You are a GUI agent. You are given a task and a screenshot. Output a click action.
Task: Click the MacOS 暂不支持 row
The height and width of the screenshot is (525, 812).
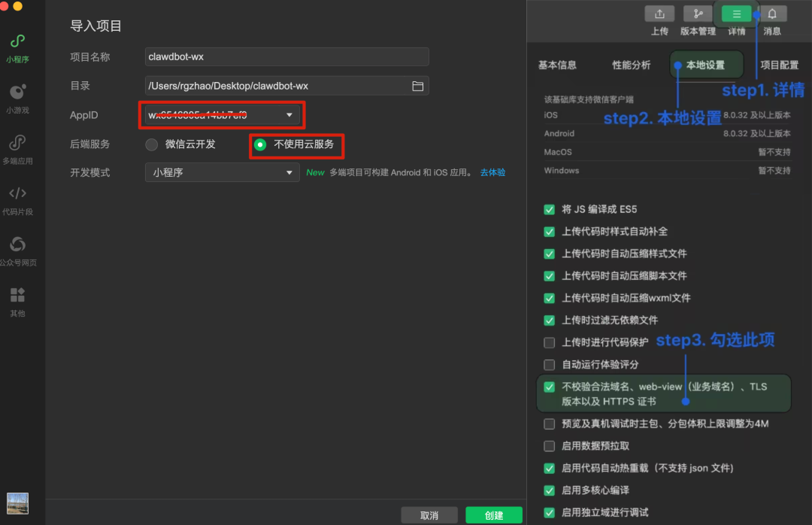(667, 153)
